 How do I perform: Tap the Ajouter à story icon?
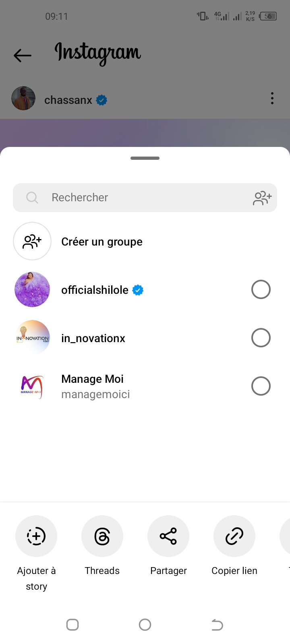point(36,536)
